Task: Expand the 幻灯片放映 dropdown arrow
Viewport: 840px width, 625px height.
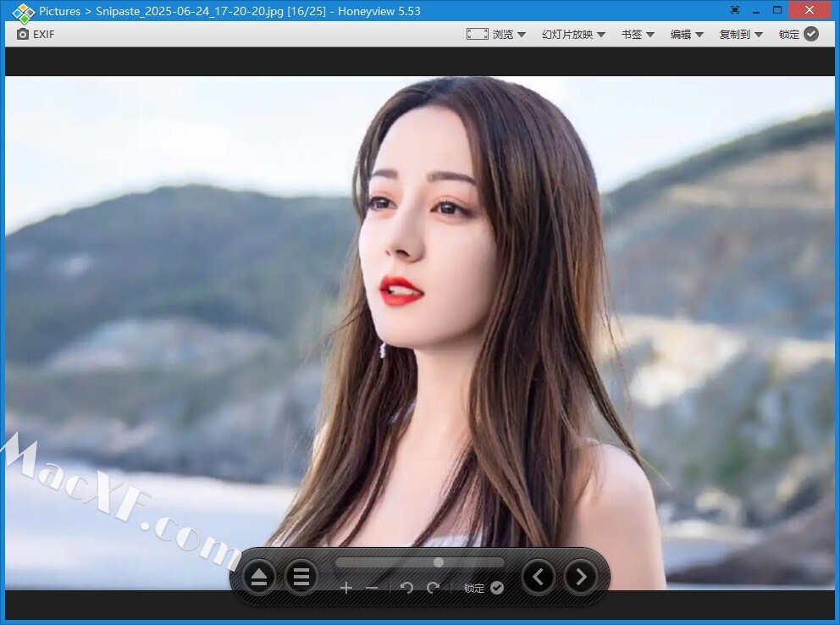Action: (601, 35)
